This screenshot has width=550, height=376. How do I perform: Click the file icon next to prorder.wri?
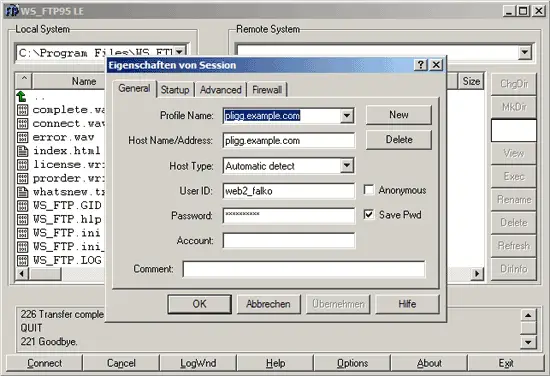click(x=22, y=179)
